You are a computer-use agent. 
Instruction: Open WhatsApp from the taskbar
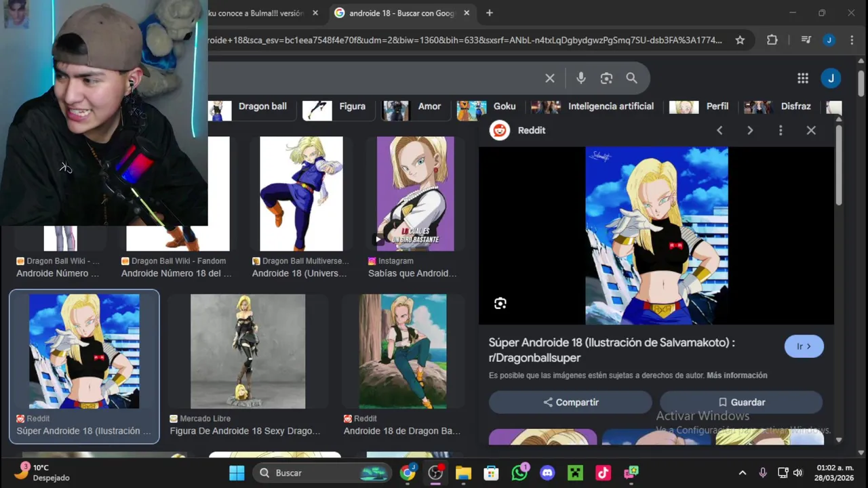(x=519, y=472)
